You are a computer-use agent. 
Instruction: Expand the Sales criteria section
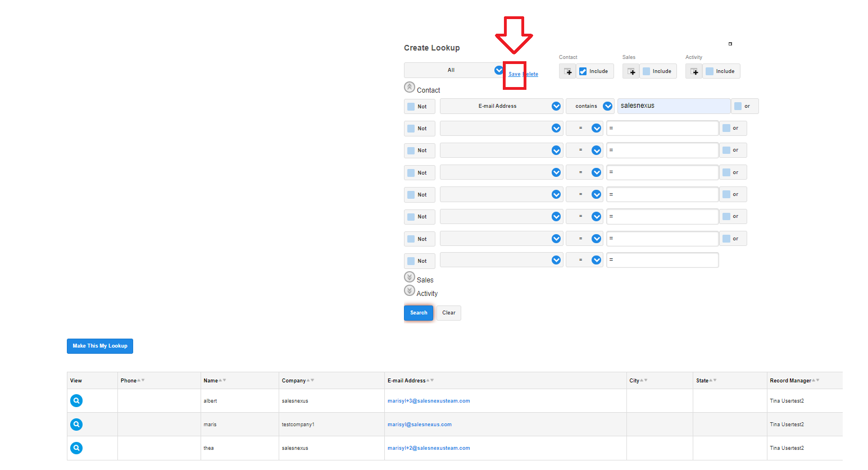coord(410,277)
